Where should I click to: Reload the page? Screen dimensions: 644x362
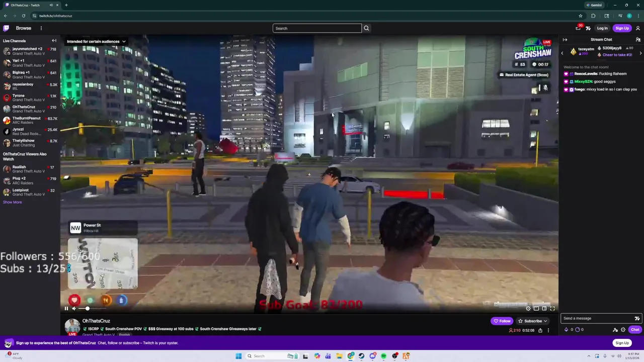pyautogui.click(x=23, y=16)
